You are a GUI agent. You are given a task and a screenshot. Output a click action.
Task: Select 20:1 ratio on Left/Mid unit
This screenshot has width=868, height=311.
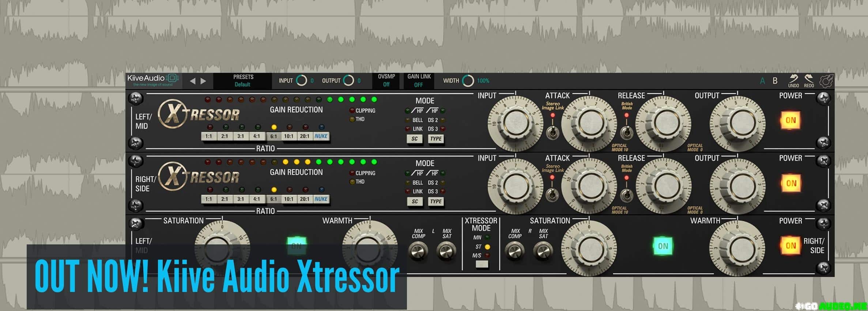pyautogui.click(x=305, y=136)
